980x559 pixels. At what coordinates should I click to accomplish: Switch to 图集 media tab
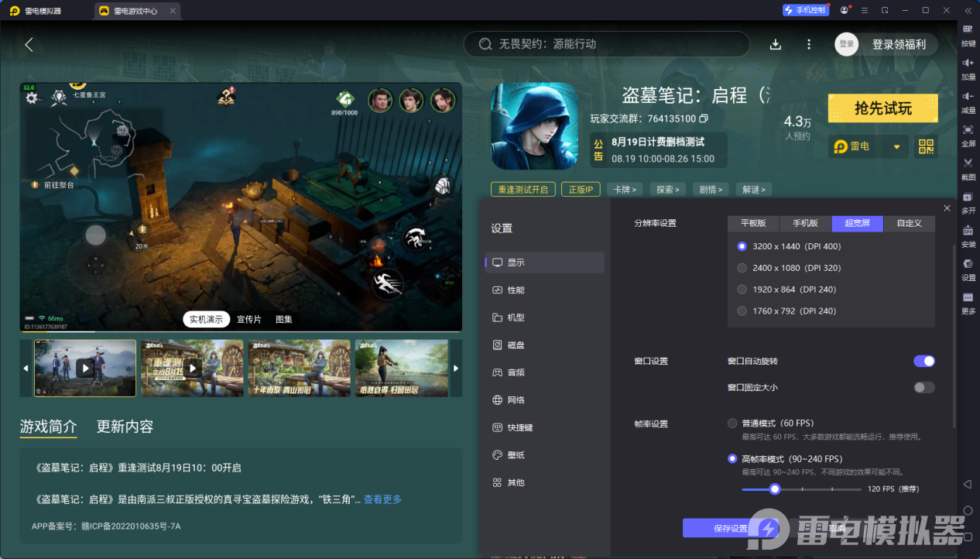pos(284,319)
